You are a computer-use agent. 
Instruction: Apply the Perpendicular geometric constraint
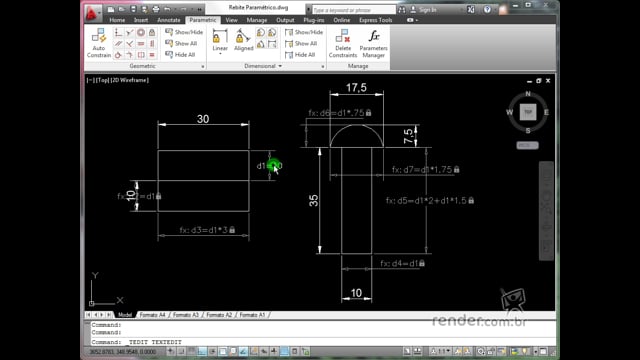click(129, 43)
